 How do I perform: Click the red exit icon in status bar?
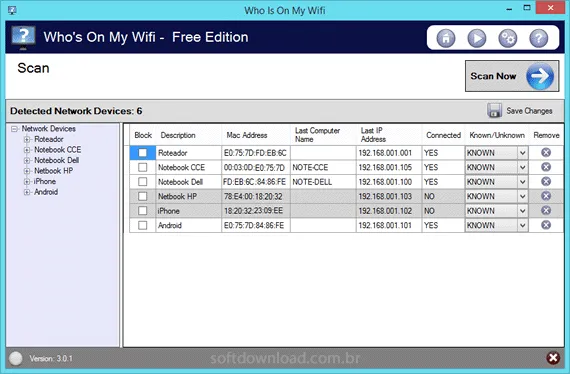(553, 358)
